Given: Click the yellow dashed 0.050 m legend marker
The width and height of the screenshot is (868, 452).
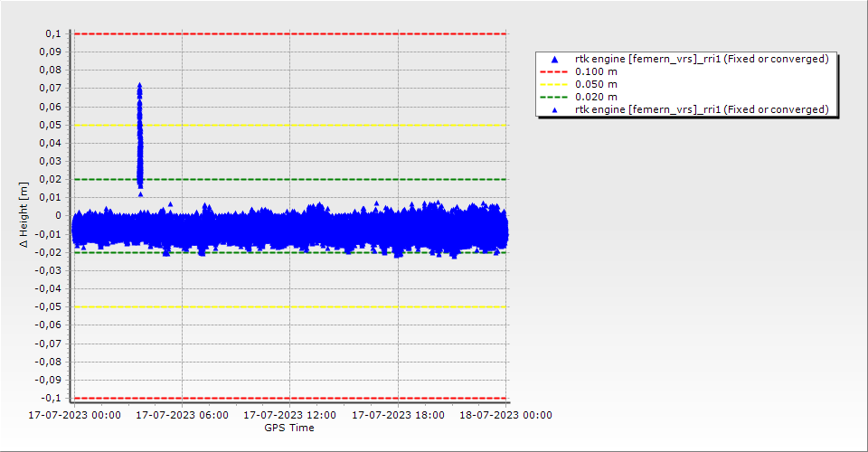Looking at the screenshot, I should tap(555, 84).
